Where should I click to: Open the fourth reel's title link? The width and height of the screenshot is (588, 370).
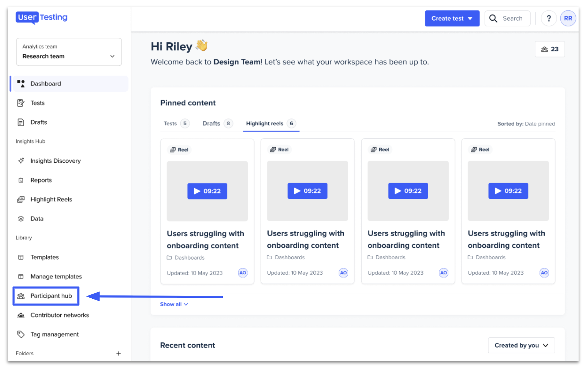coord(506,239)
